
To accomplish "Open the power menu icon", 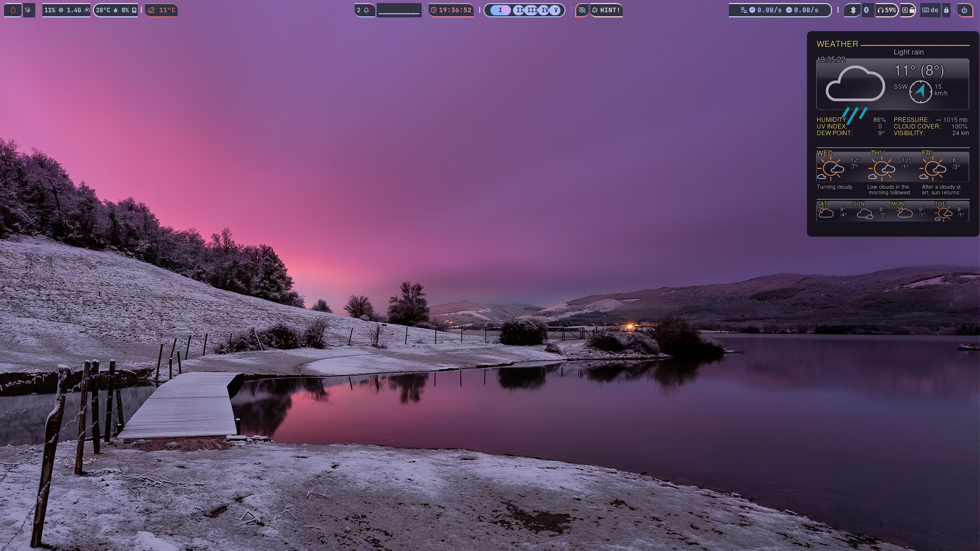I will click(964, 10).
